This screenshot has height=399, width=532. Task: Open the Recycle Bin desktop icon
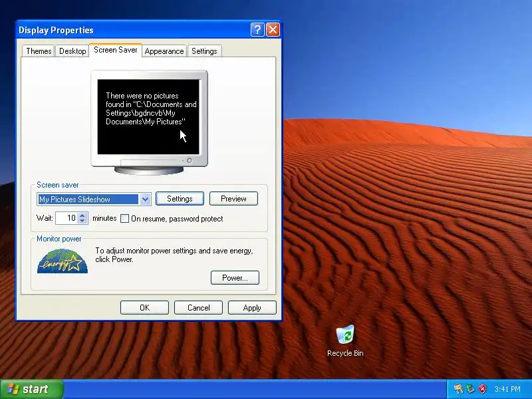tap(345, 340)
